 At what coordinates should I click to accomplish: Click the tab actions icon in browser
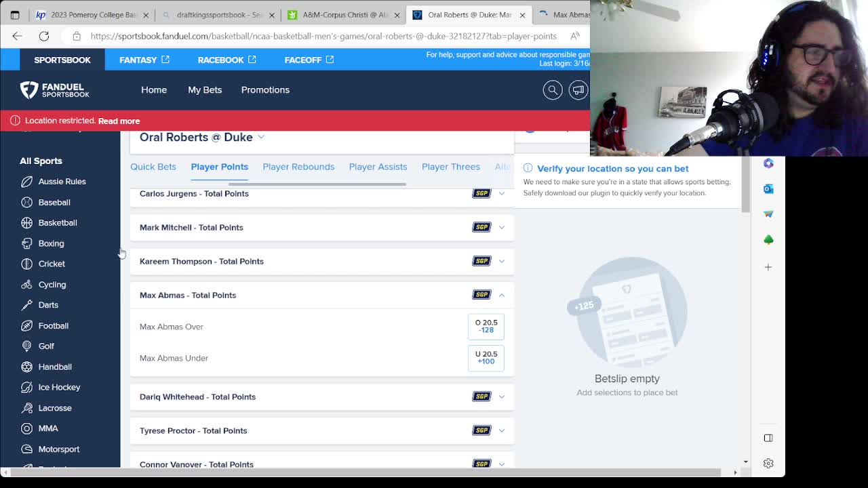tap(15, 14)
